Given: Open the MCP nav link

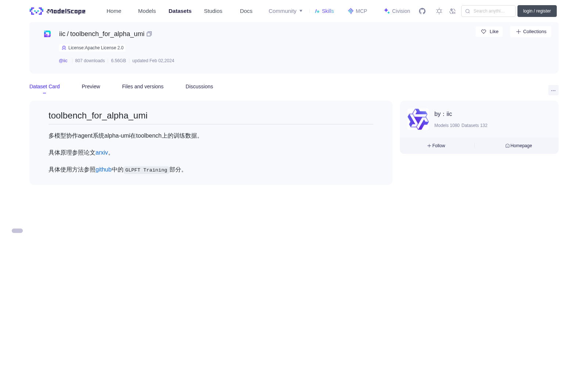Looking at the screenshot, I should click(358, 11).
